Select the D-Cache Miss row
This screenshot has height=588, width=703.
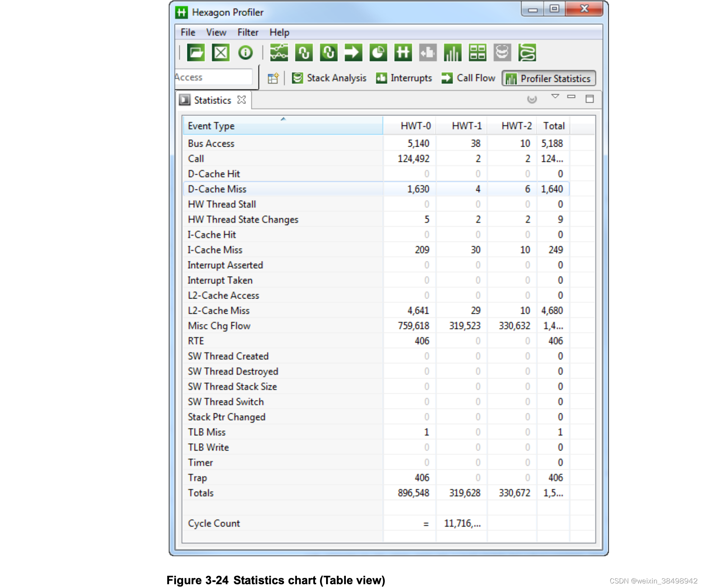click(x=376, y=189)
